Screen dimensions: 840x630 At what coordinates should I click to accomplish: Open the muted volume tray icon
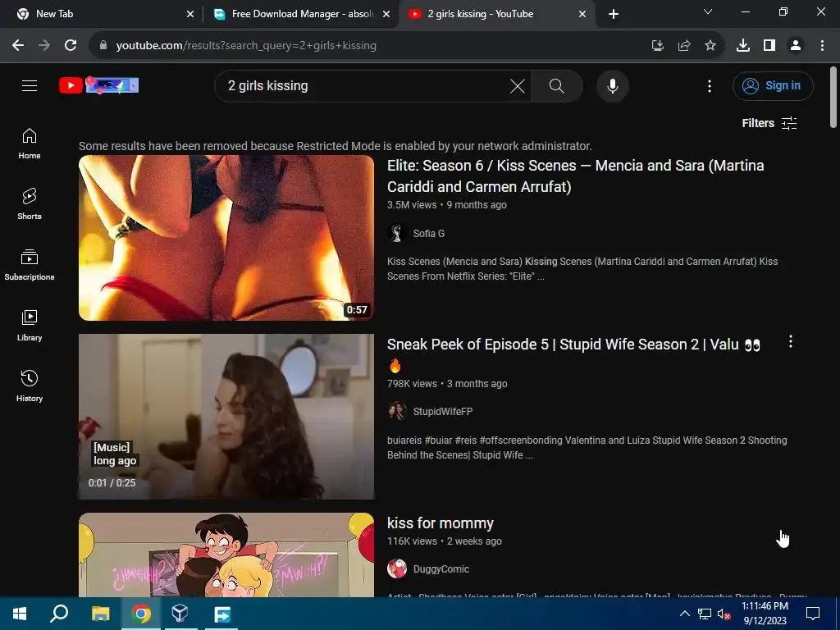724,614
